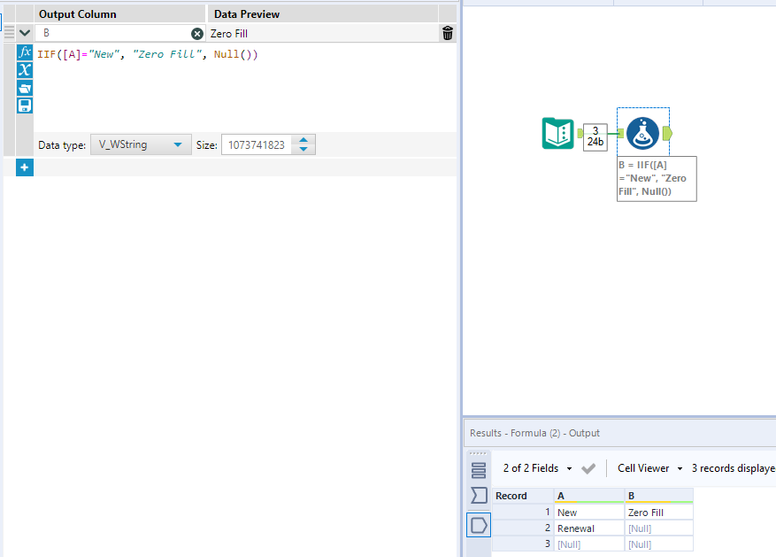Select the Output Column header
Image resolution: width=776 pixels, height=557 pixels.
click(120, 14)
